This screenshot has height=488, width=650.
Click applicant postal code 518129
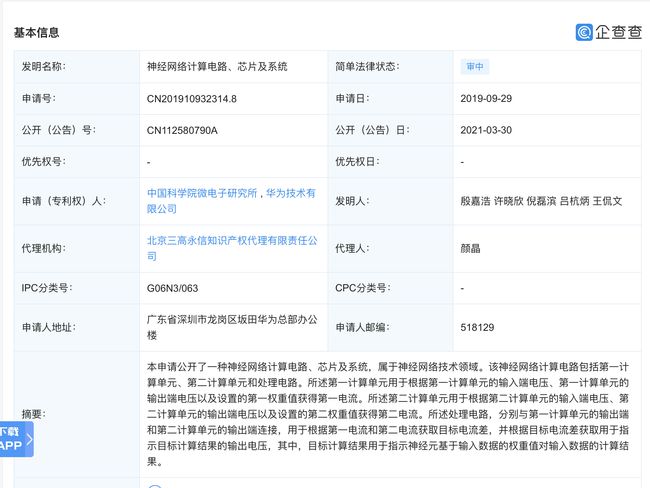pos(477,328)
